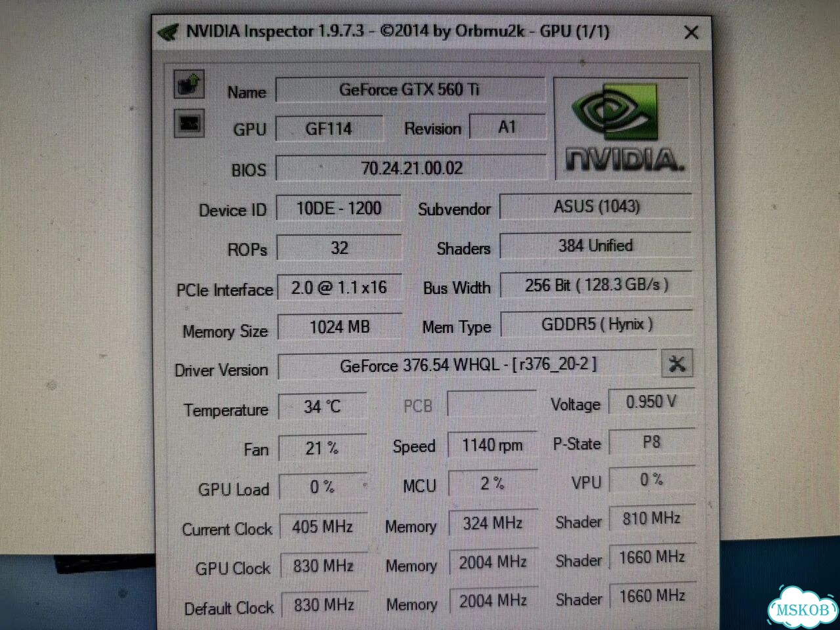Click the BIOS version field 70.24.21.00.02

coord(411,168)
